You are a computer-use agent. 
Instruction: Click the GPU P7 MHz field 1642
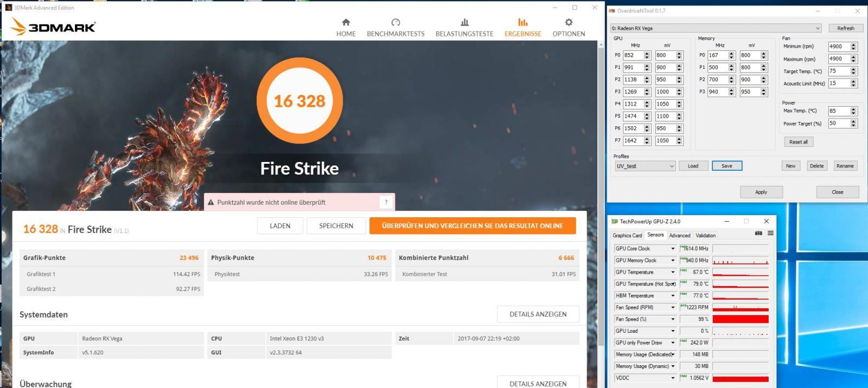633,140
